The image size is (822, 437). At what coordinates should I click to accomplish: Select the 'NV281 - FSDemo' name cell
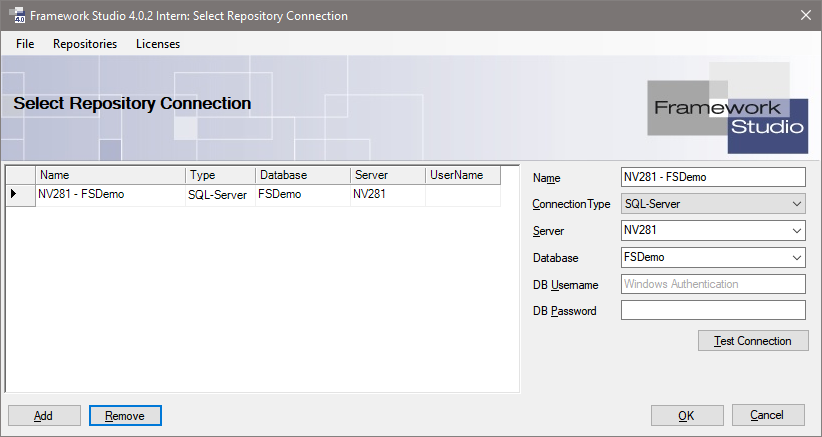tap(110, 195)
